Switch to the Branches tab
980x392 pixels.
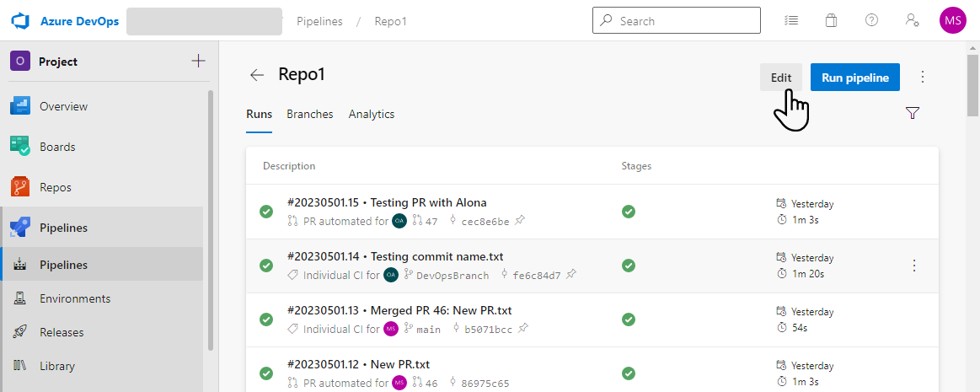(309, 114)
